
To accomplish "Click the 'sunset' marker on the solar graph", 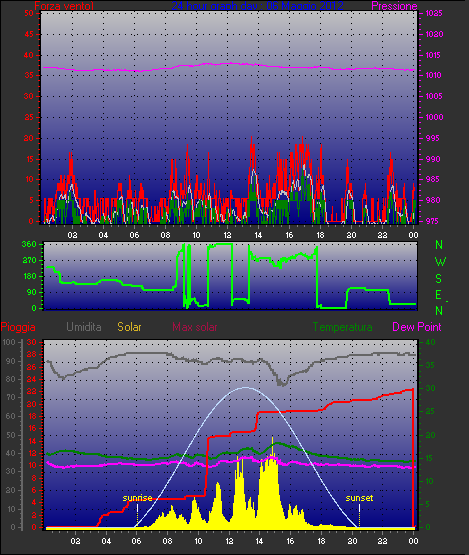I will [359, 498].
